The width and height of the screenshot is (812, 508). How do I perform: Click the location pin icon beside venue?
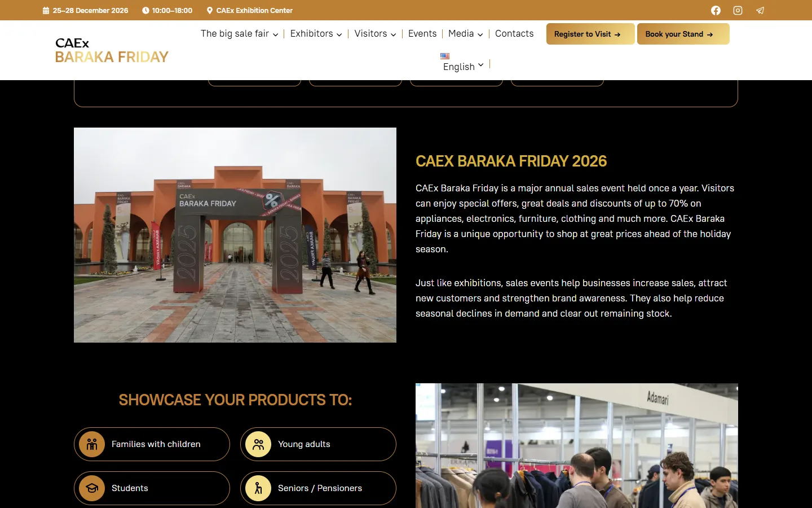210,10
